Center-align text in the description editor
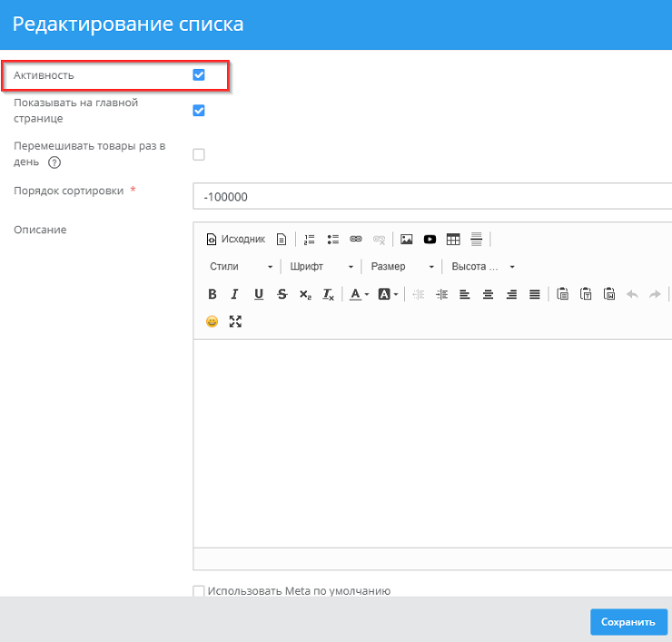 (488, 294)
